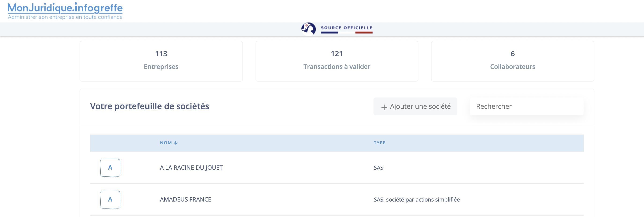This screenshot has height=217, width=644.
Task: Select the A avatar for A LA RACINE DU JOUET
Action: [110, 168]
